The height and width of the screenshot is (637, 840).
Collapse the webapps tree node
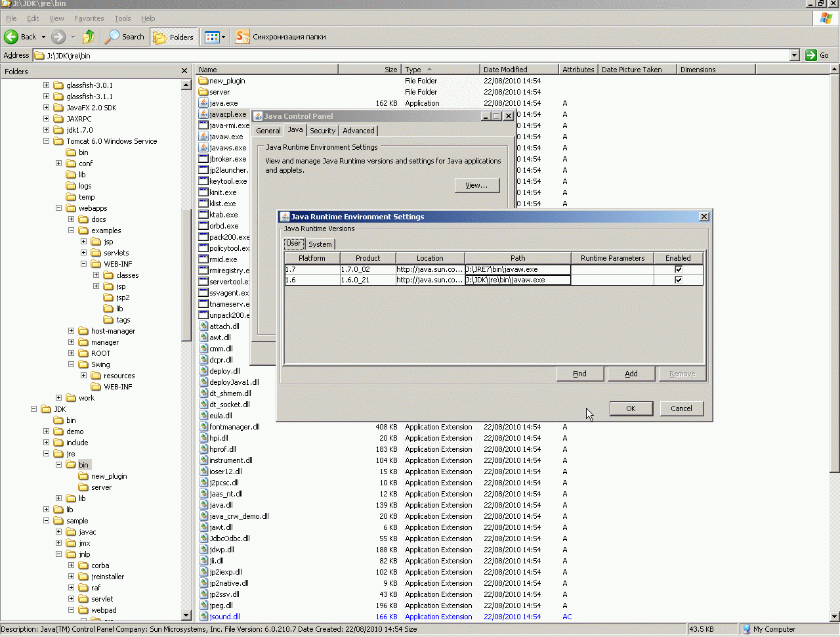[x=58, y=208]
